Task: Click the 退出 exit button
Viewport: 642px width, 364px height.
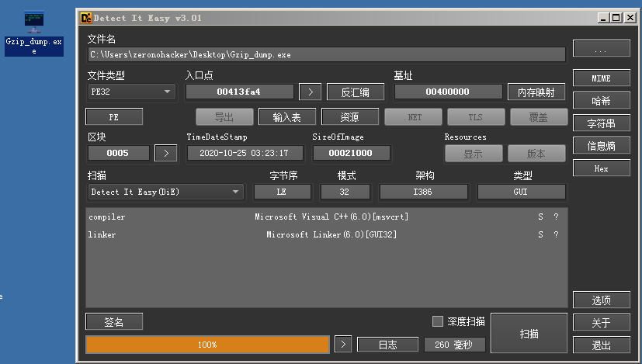Action: 601,345
